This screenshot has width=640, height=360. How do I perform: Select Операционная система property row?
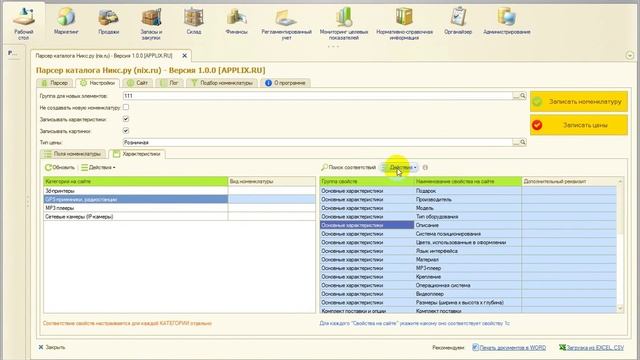tap(468, 285)
